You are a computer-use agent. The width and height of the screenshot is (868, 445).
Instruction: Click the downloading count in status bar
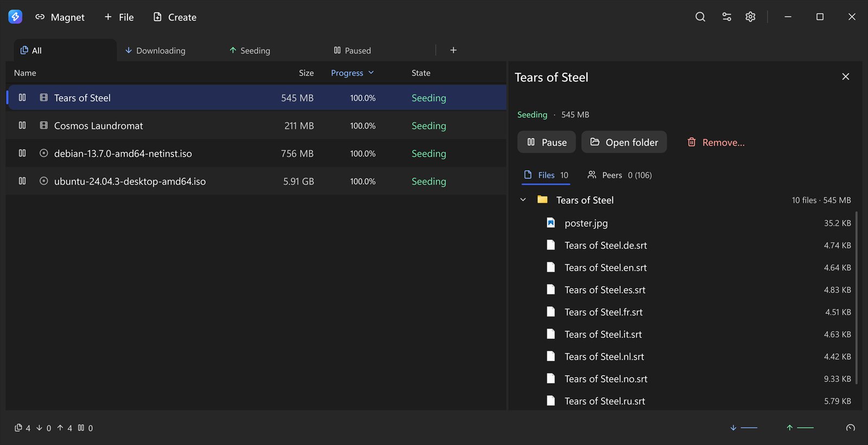[x=43, y=428]
